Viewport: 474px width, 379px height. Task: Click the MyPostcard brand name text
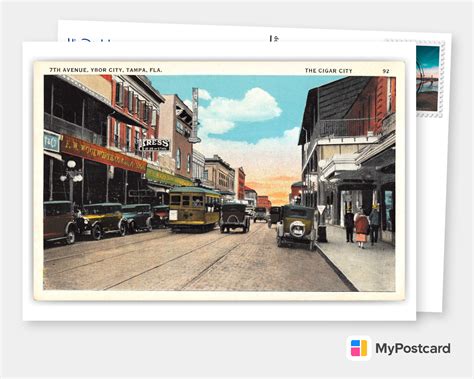pos(413,348)
